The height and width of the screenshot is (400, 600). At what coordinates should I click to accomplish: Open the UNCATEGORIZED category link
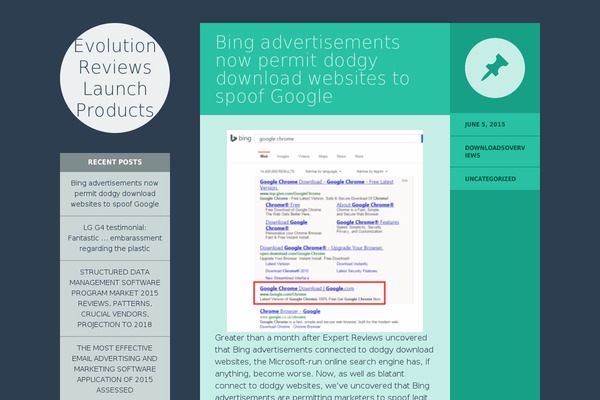pyautogui.click(x=490, y=179)
